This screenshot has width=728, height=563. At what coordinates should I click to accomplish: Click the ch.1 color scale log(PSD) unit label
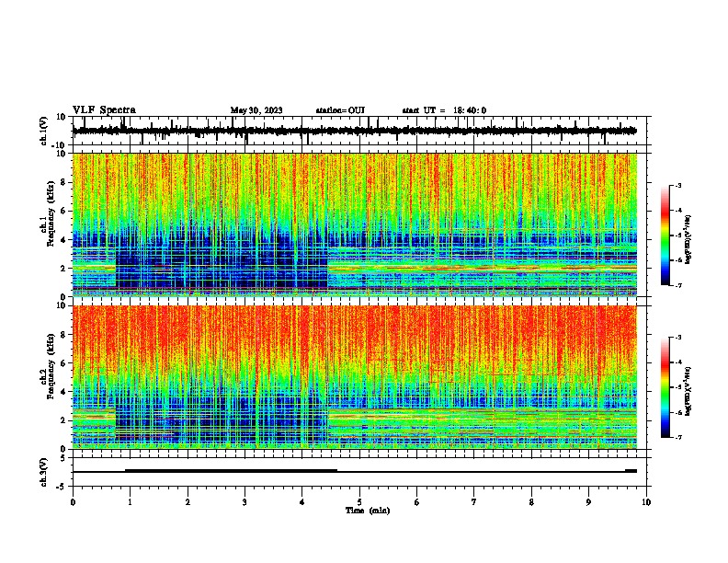coord(688,240)
